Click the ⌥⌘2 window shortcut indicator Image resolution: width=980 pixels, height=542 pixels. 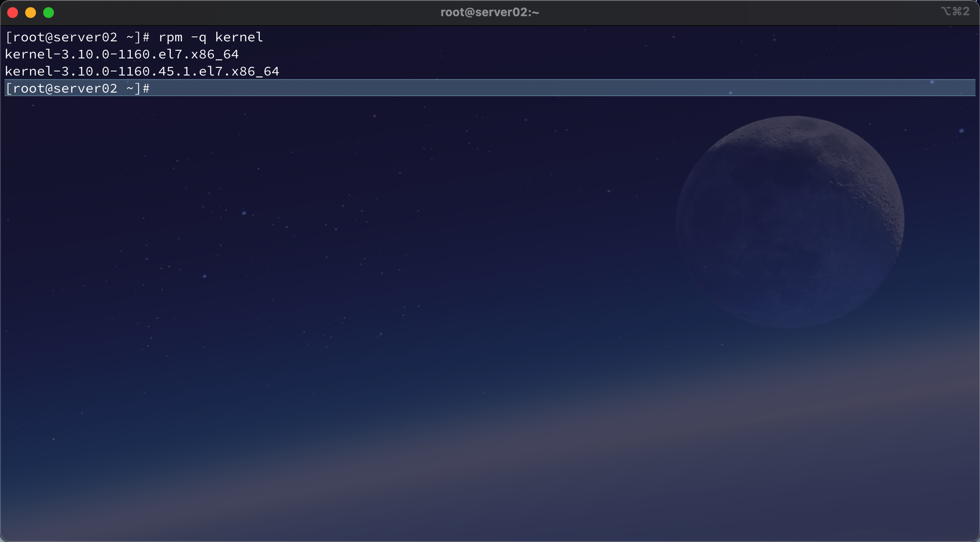[955, 11]
